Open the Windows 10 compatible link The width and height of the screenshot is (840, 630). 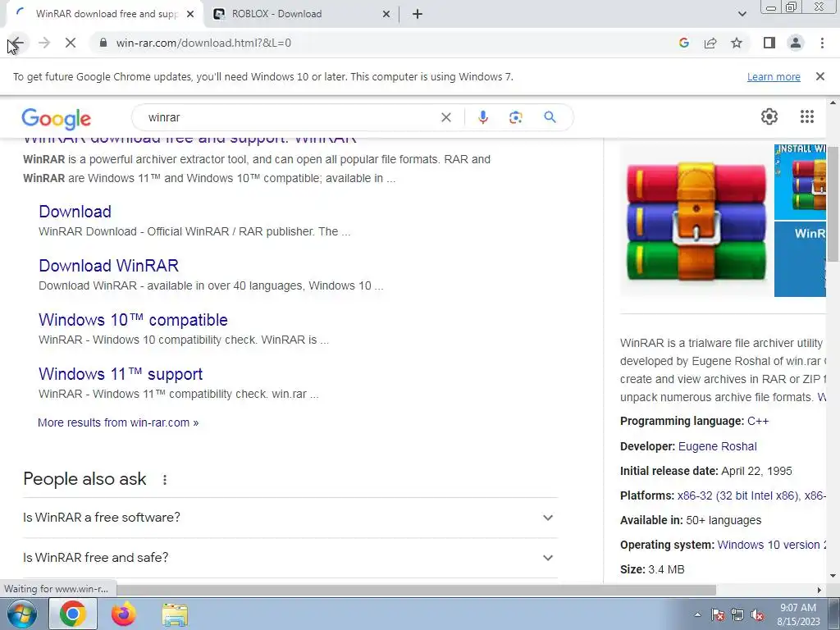(x=134, y=320)
